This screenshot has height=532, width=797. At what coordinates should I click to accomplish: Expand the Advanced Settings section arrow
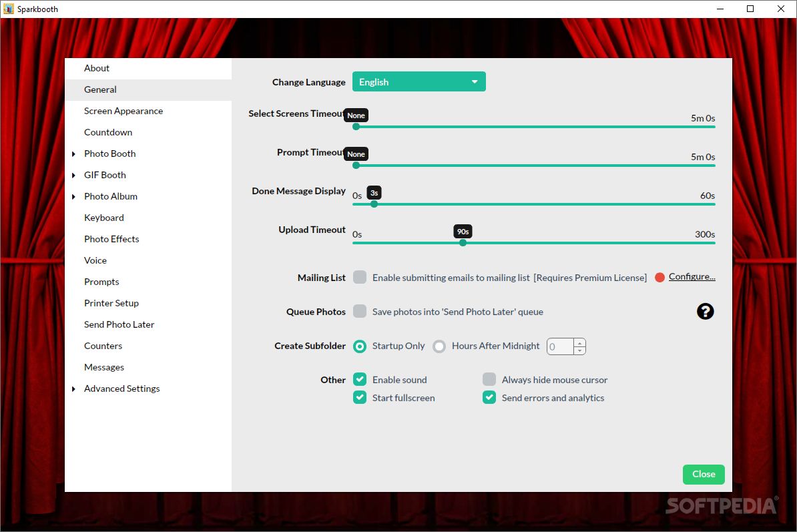pos(73,388)
